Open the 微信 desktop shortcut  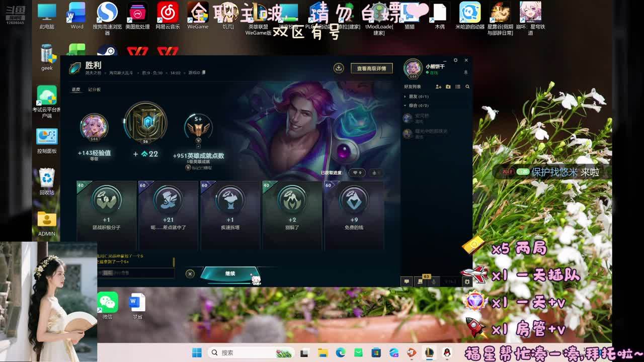coord(107,306)
